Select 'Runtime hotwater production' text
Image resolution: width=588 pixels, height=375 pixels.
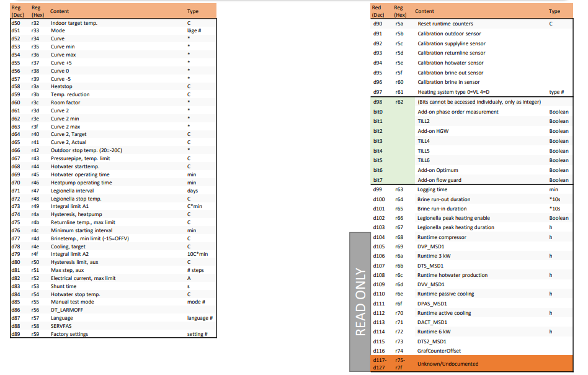(452, 275)
